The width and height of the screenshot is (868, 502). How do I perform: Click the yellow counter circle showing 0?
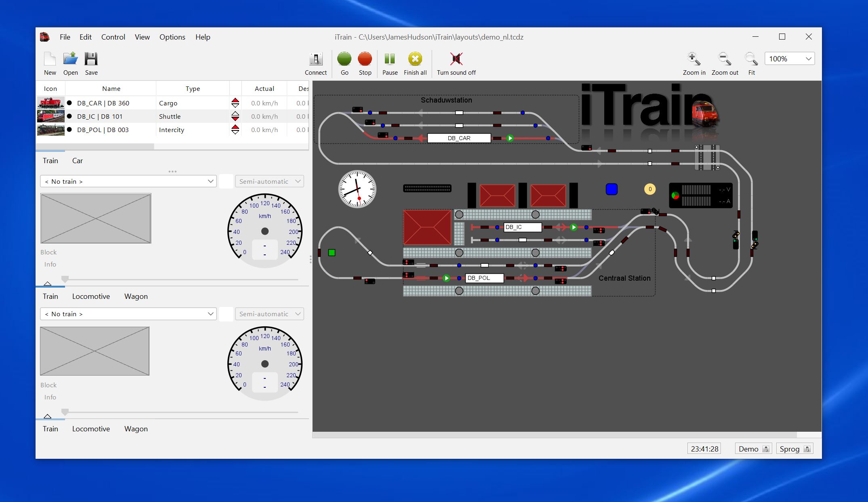[x=650, y=189]
